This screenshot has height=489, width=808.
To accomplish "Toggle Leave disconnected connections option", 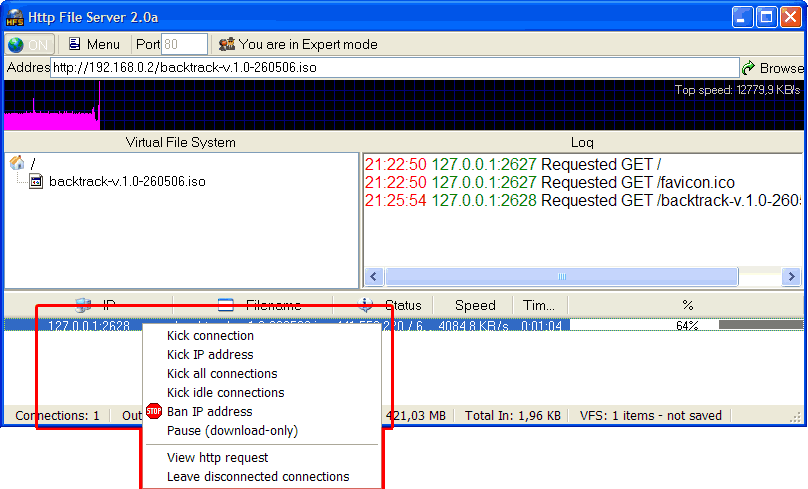I will coord(258,477).
